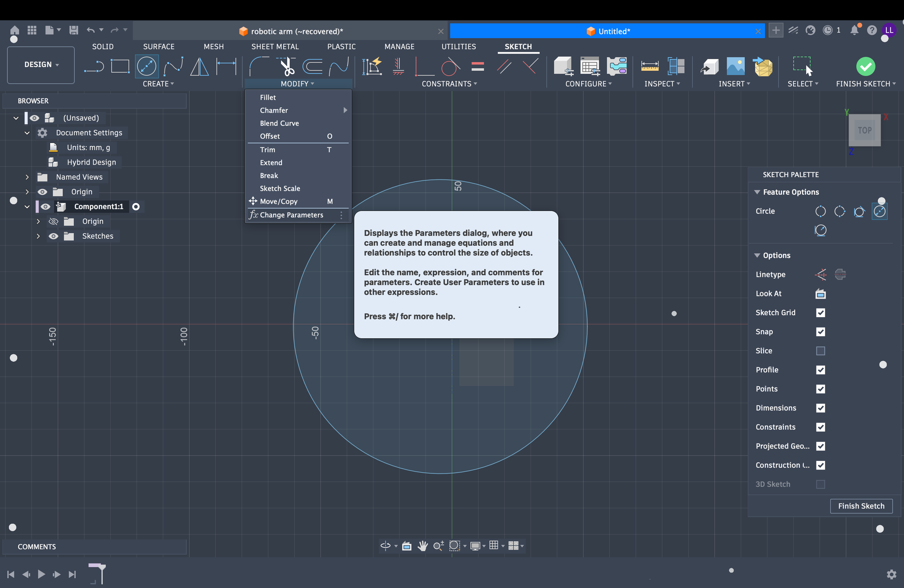
Task: Toggle the Dimensions checkbox
Action: (x=820, y=408)
